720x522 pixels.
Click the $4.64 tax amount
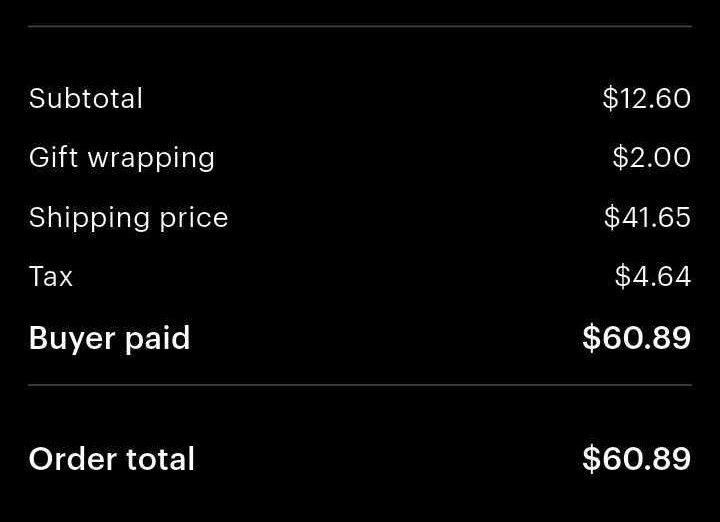[653, 276]
